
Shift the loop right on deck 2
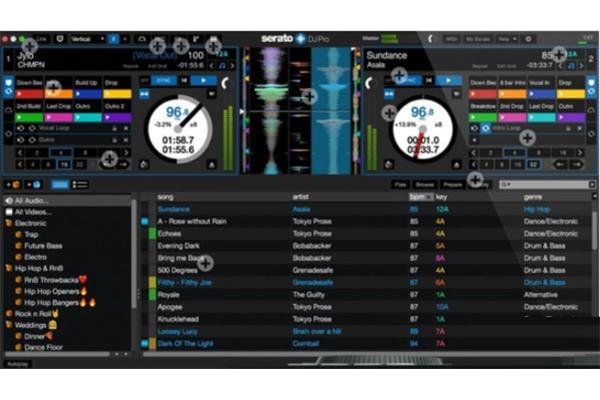tap(576, 165)
